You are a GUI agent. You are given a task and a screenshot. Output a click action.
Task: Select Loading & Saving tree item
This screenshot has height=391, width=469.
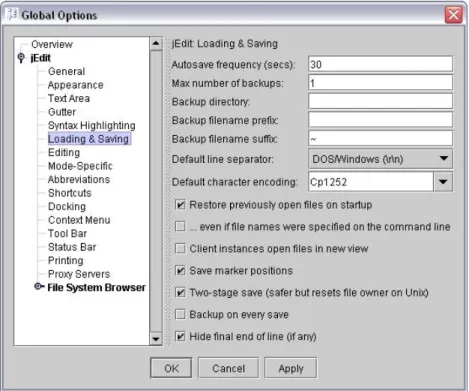[x=89, y=139]
